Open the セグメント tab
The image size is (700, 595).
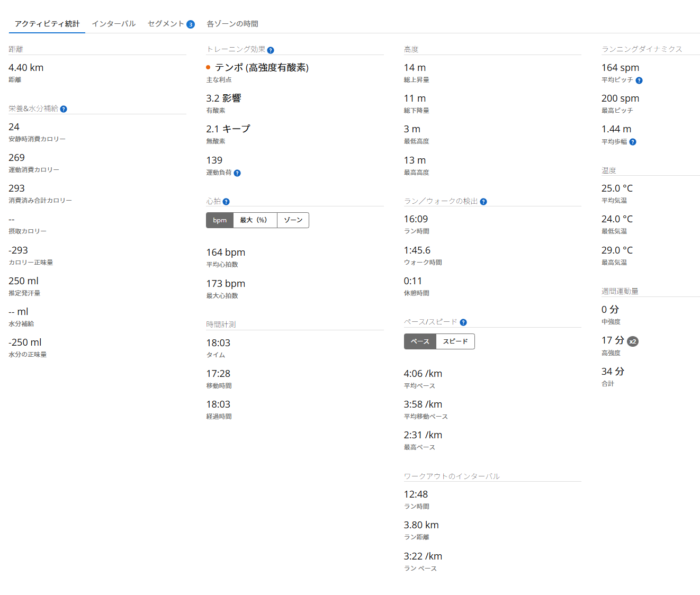166,24
